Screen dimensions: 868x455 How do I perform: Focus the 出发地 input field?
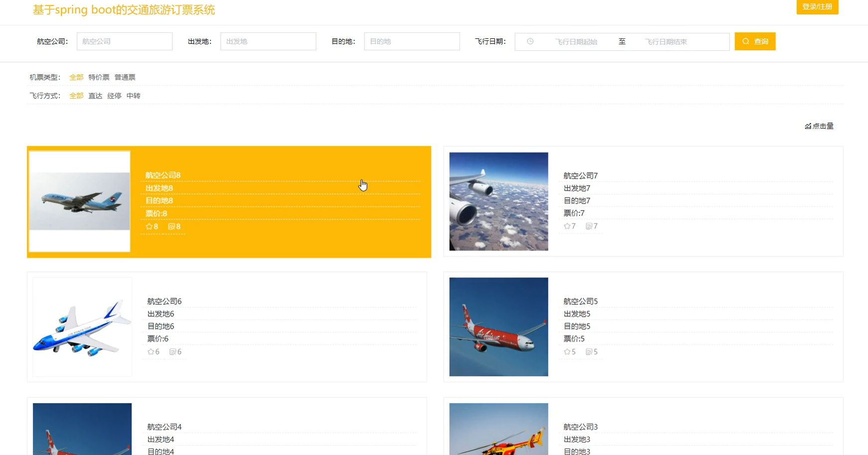pos(268,41)
